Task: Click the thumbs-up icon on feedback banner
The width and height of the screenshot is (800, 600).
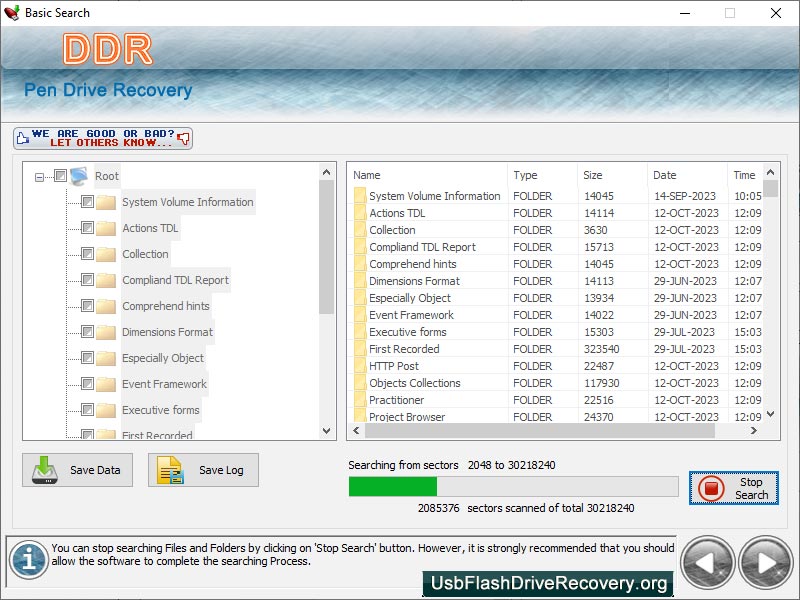Action: click(x=22, y=138)
